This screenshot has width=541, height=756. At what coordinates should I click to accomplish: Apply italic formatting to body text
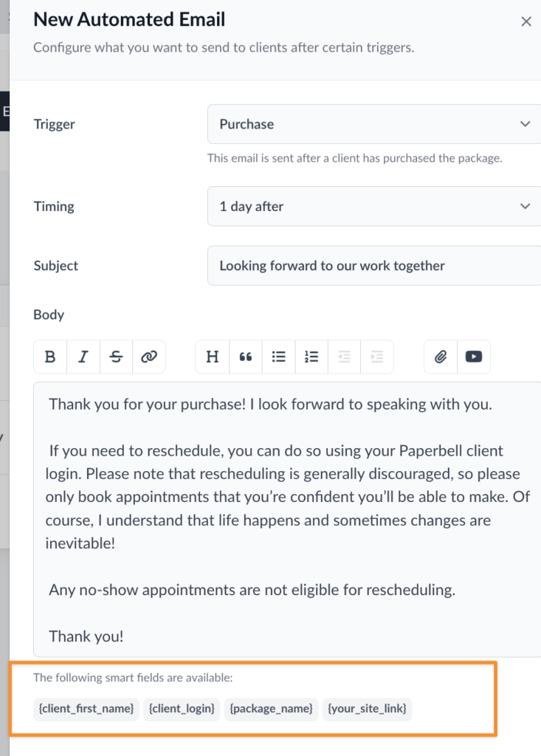click(83, 357)
